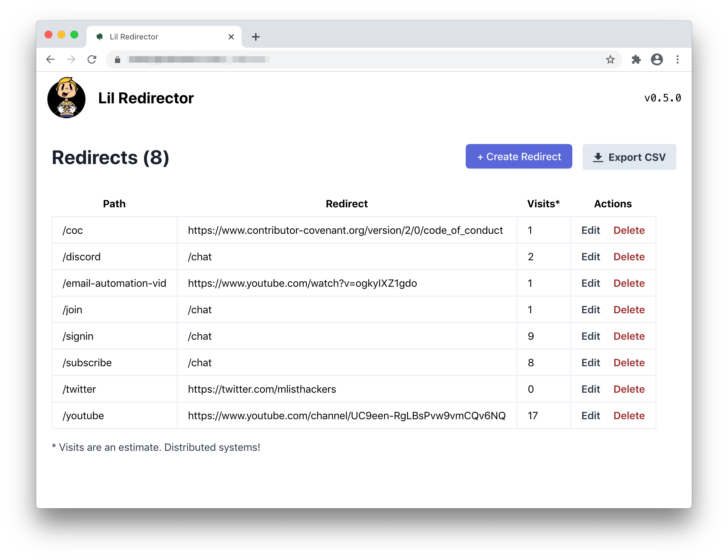Delete the /twitter redirect

tap(629, 389)
